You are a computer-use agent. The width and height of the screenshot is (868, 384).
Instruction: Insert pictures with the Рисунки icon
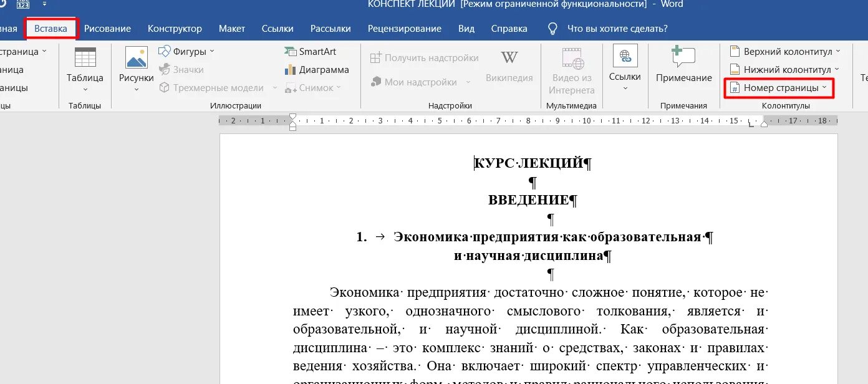(x=136, y=58)
